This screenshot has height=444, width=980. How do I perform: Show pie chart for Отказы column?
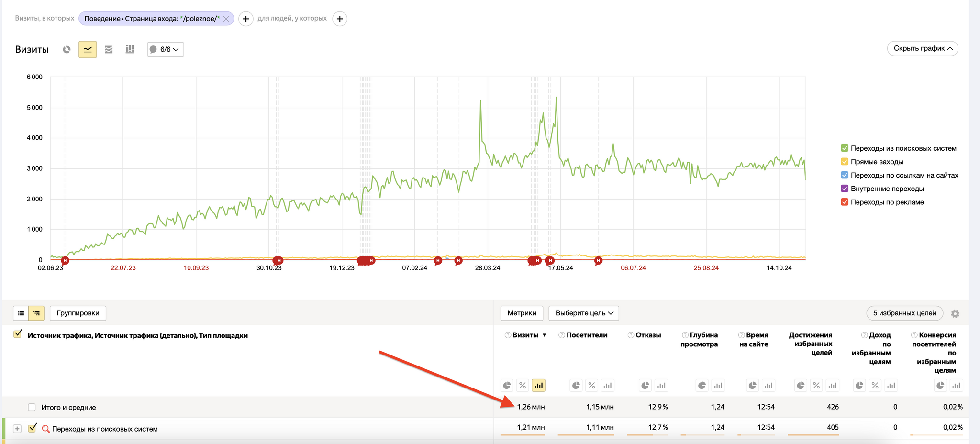(x=646, y=385)
